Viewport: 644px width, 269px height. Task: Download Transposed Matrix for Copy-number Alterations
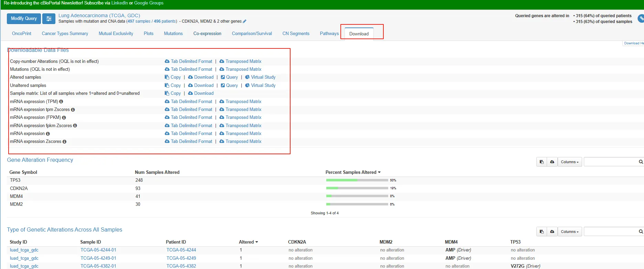pos(243,61)
